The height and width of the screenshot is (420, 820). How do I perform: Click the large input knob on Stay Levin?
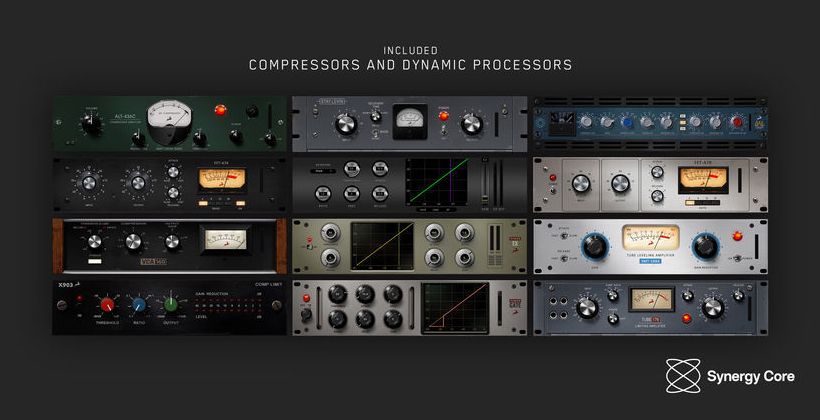coord(346,124)
